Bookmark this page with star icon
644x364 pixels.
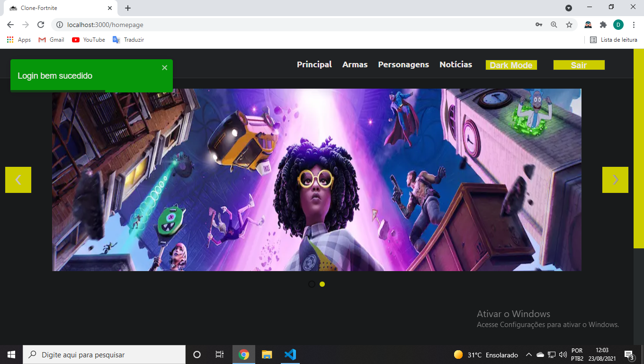[x=569, y=25]
